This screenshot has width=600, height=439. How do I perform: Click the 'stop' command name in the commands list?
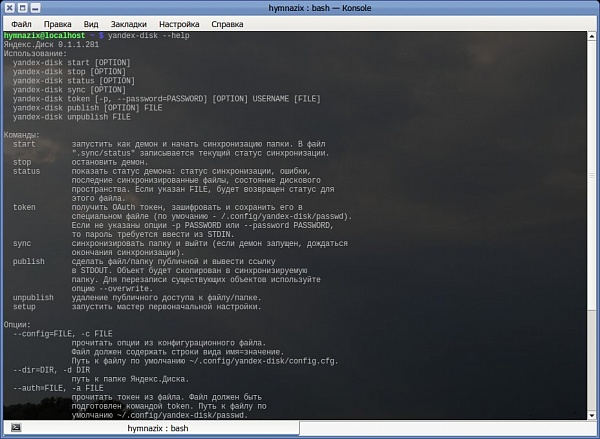[22, 162]
